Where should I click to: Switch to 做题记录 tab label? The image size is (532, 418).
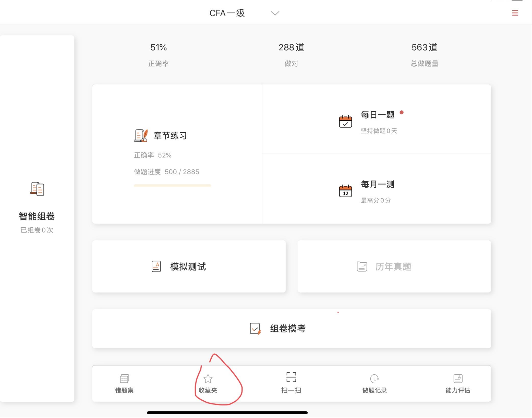coord(374,390)
